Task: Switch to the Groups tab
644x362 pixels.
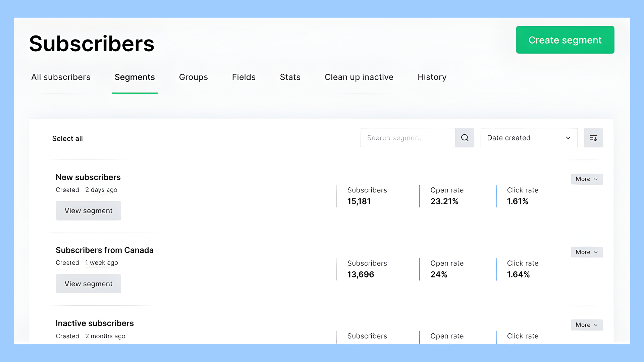Action: pos(193,77)
